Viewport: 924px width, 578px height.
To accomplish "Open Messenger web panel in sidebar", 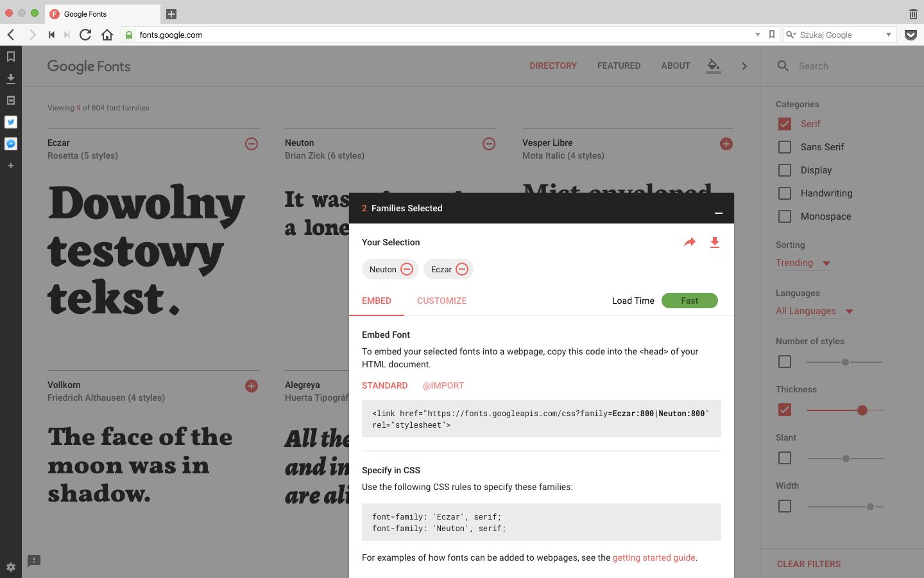I will [11, 144].
